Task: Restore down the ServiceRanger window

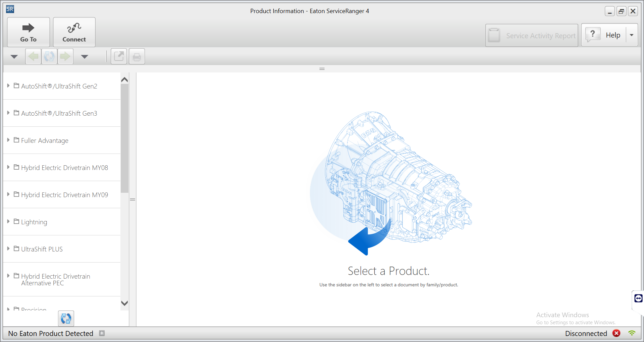Action: click(x=622, y=11)
